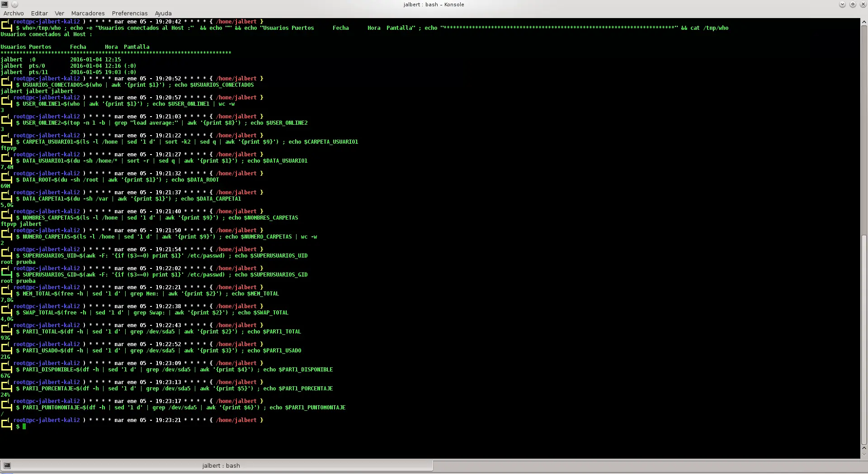Click the '67G' output value
868x474 pixels.
coord(5,376)
